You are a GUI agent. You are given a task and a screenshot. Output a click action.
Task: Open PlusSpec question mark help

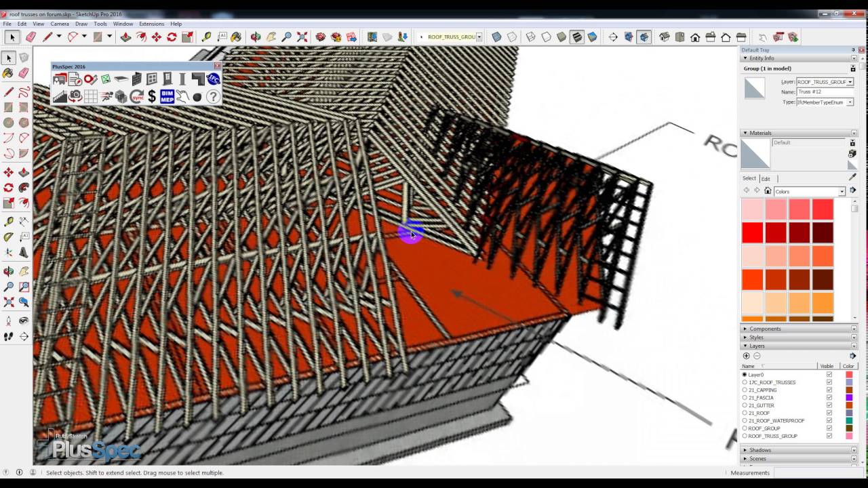coord(213,96)
